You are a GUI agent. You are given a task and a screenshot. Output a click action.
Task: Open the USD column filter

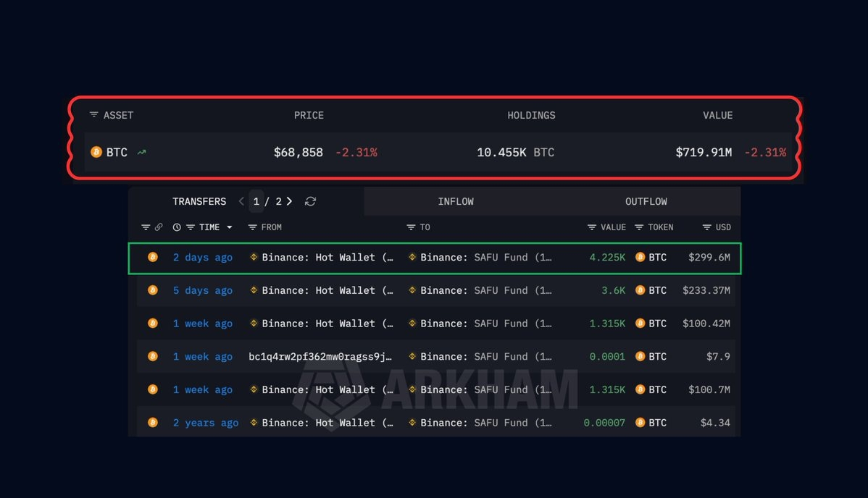(707, 227)
